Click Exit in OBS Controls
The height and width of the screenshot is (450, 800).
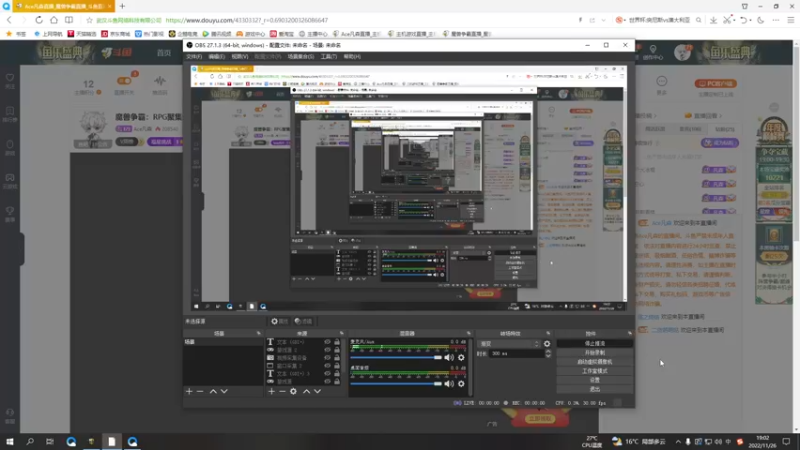coord(595,389)
